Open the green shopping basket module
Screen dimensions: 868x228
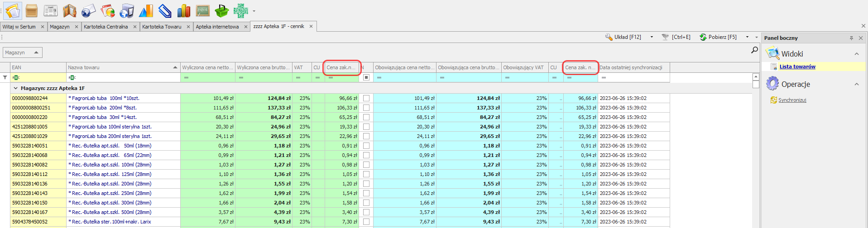[x=222, y=11]
